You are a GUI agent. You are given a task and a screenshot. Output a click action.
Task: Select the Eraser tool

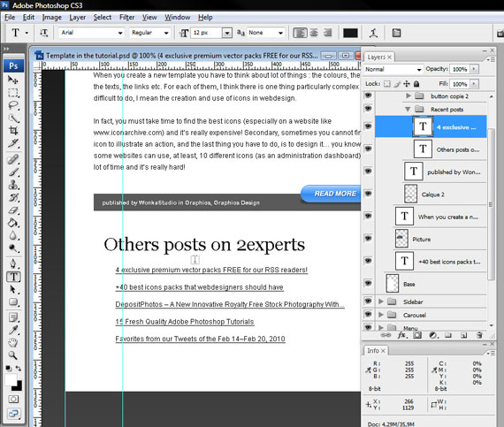click(x=13, y=210)
